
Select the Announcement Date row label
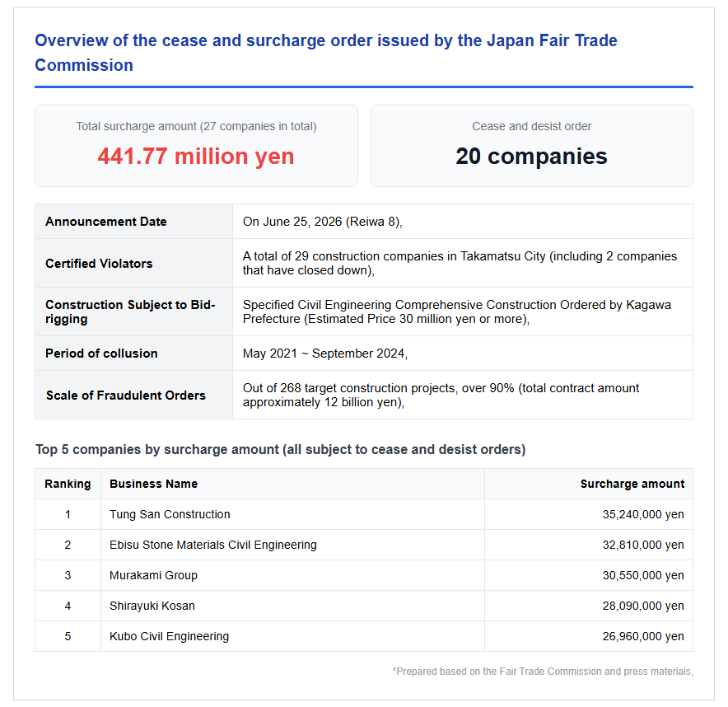point(106,222)
